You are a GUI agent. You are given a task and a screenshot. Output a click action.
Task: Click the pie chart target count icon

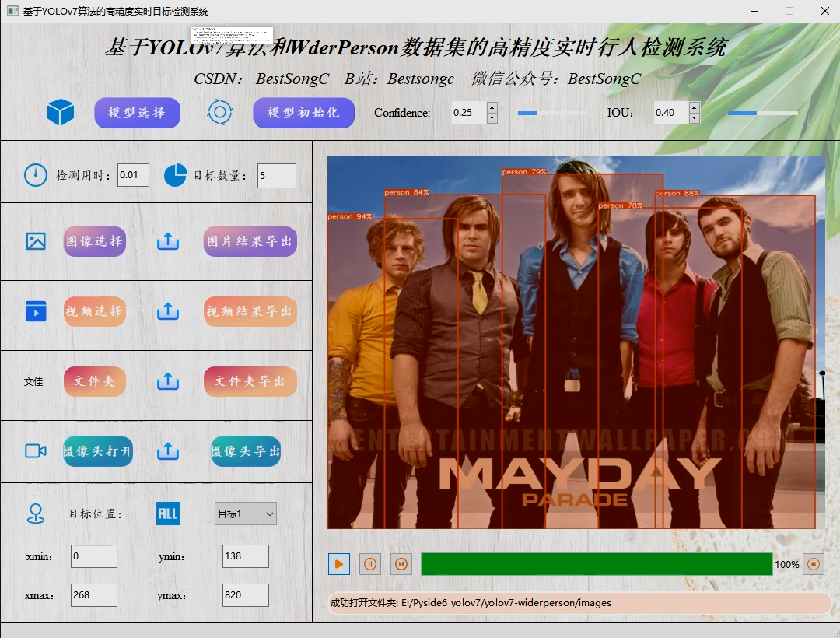[175, 175]
